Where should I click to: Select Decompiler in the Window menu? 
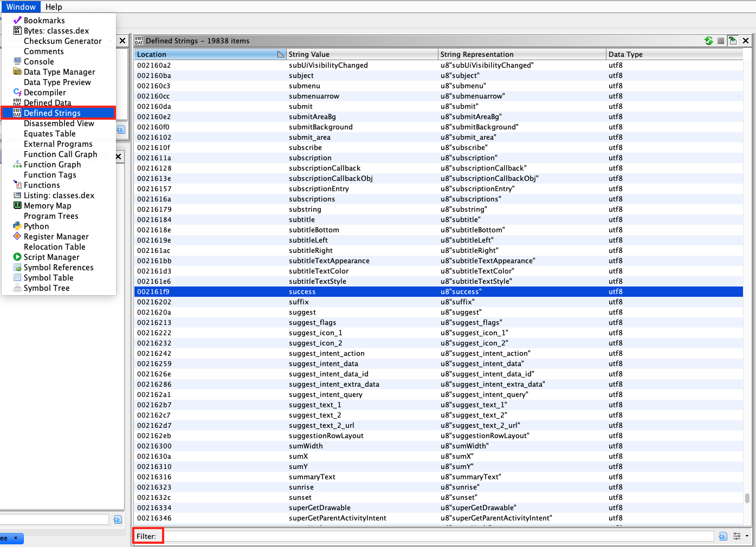point(44,93)
